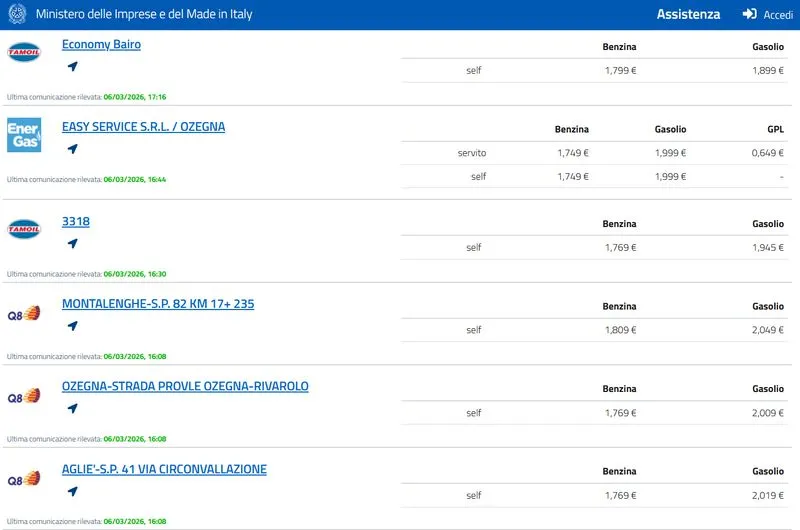This screenshot has height=530, width=800.
Task: Click the EnerGas brand logo
Action: pos(24,135)
